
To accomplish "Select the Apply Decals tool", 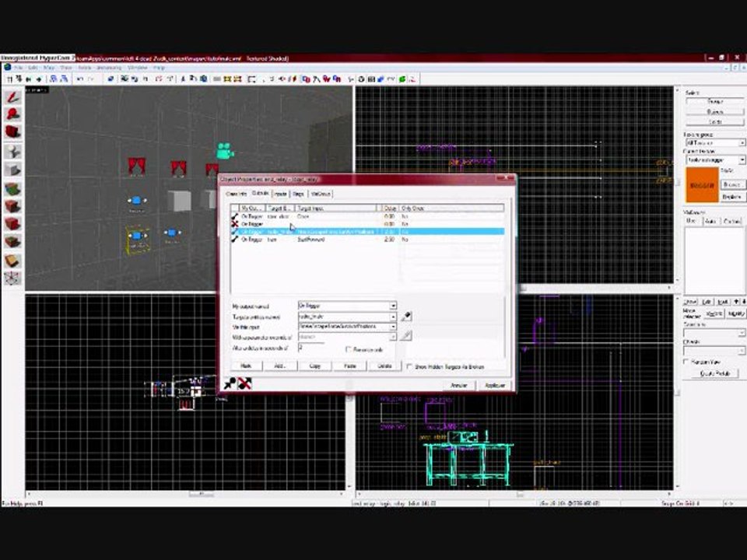I will 13,224.
